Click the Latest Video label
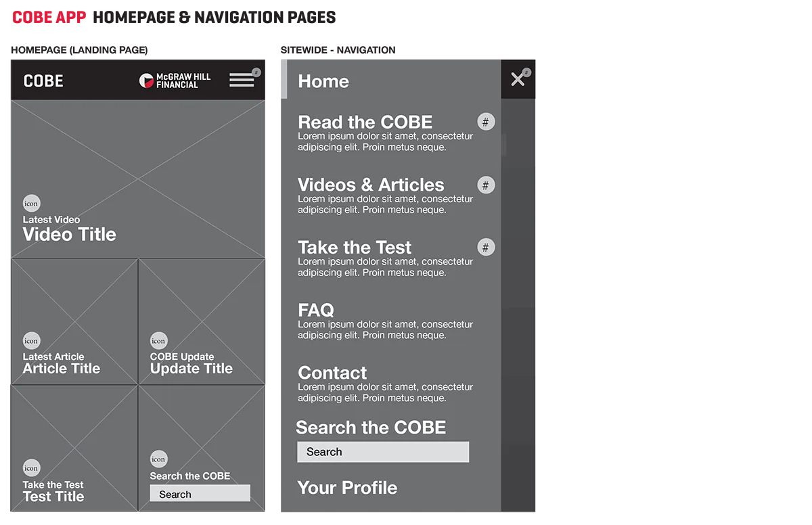Image resolution: width=812 pixels, height=525 pixels. pyautogui.click(x=51, y=220)
